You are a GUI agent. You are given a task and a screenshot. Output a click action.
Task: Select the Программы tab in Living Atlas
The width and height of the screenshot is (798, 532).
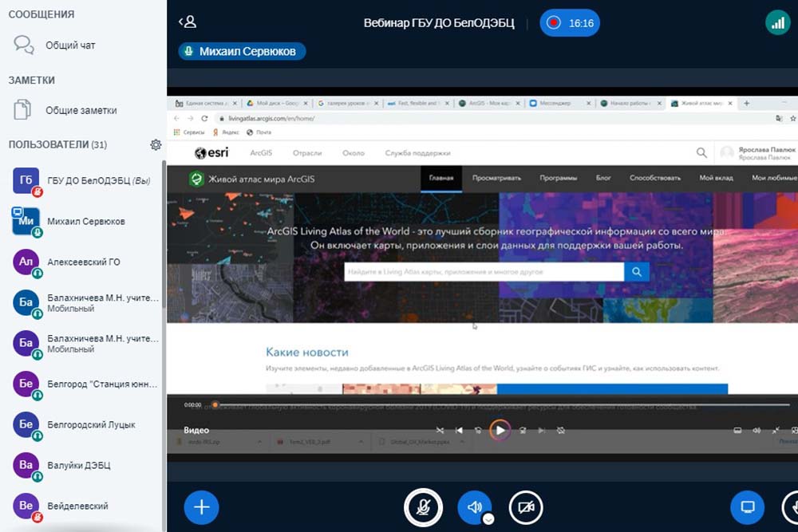click(558, 179)
